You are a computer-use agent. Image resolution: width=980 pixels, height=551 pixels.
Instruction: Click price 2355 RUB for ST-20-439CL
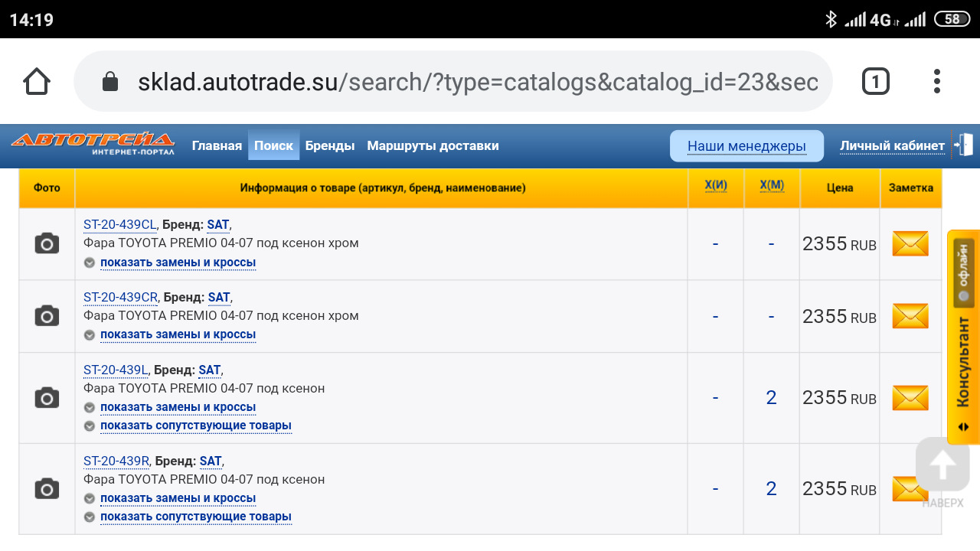(839, 244)
